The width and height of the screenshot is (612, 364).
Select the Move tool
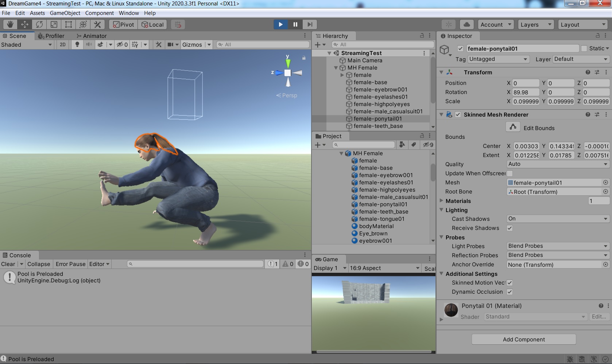[25, 24]
